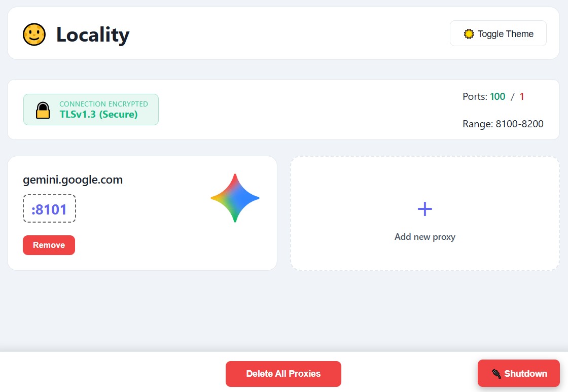This screenshot has width=568, height=392.
Task: Click the green available ports count 100
Action: pyautogui.click(x=498, y=96)
